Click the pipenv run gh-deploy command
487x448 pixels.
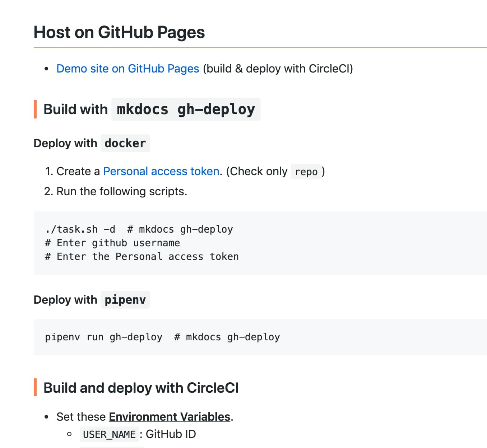[103, 337]
